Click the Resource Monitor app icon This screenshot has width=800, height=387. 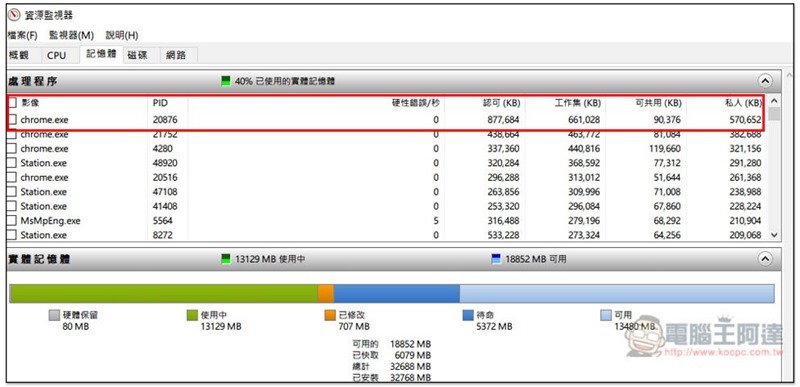[14, 15]
